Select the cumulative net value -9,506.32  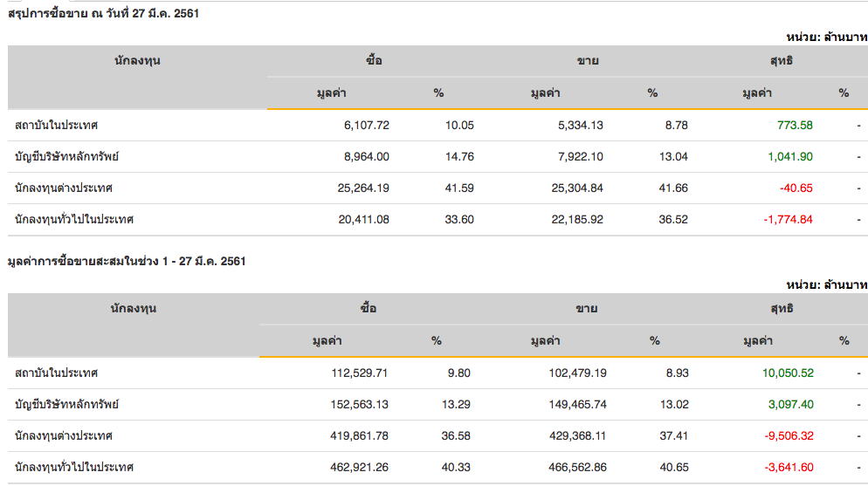(x=789, y=435)
